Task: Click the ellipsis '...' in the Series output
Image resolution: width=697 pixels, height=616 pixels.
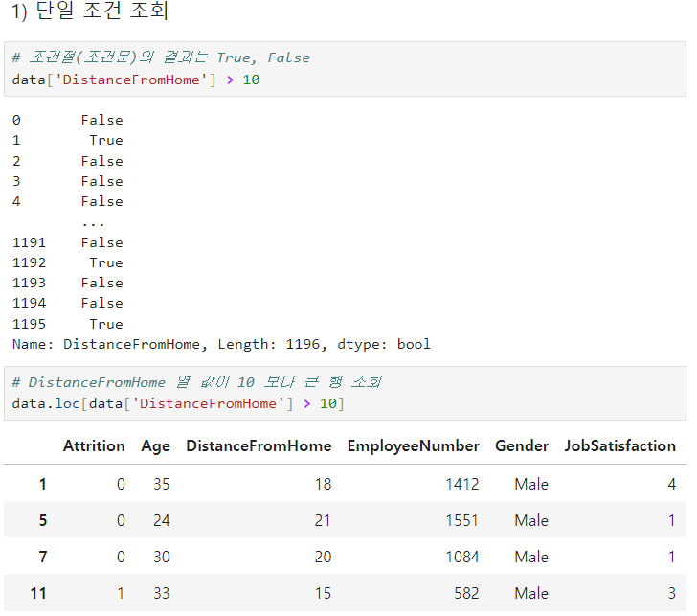Action: [x=93, y=224]
